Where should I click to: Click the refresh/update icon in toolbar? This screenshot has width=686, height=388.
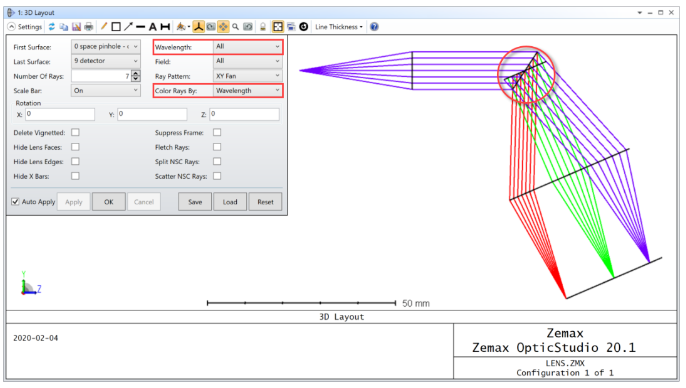[52, 27]
